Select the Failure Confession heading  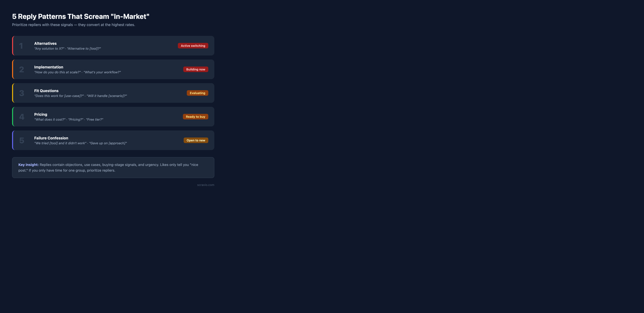[51, 138]
